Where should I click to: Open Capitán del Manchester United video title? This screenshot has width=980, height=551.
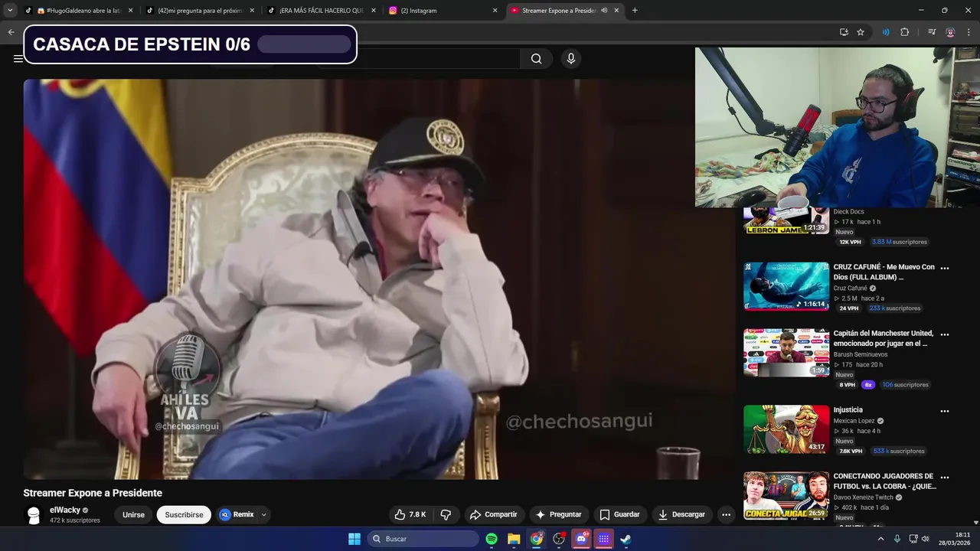tap(884, 338)
